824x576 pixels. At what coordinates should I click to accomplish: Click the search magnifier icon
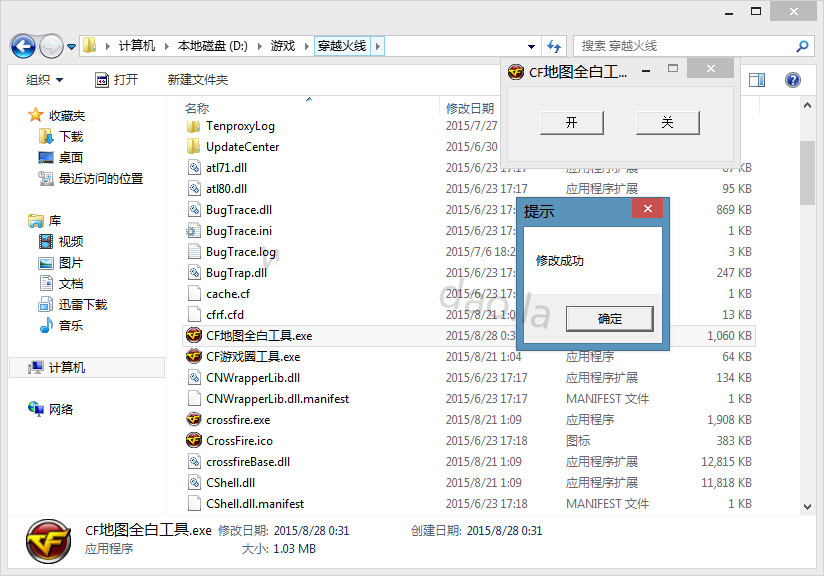802,46
